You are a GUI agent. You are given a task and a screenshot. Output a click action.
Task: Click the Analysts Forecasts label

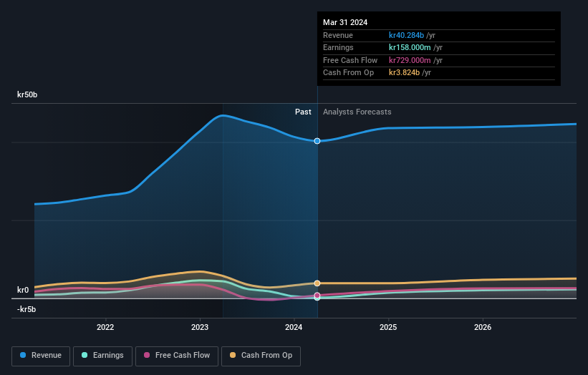(x=357, y=112)
